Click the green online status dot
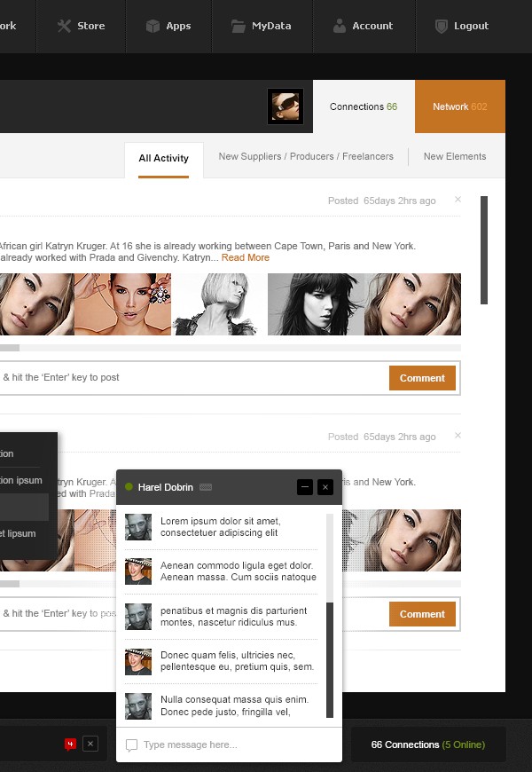532x772 pixels. click(129, 486)
